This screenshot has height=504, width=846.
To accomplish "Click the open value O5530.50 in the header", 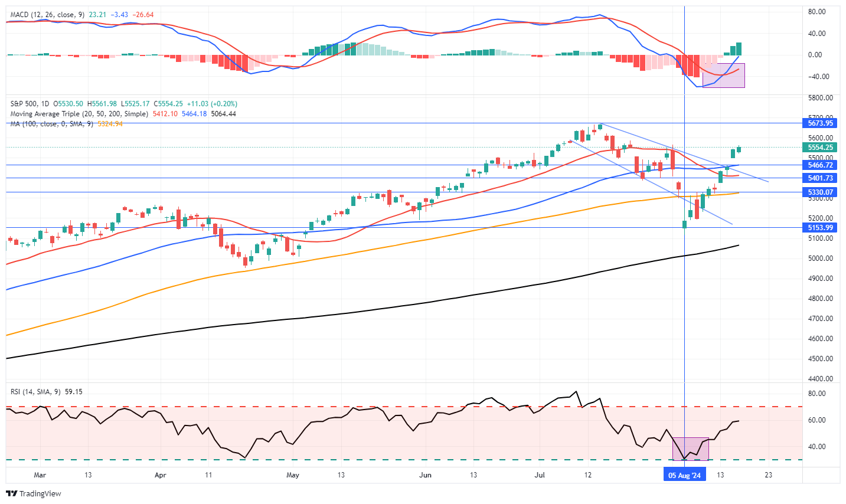I will click(x=68, y=104).
